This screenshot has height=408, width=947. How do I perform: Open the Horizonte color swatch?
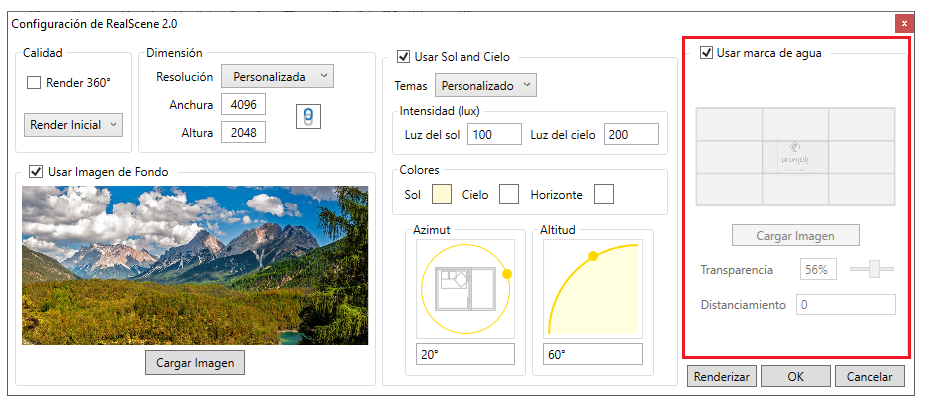tap(604, 194)
